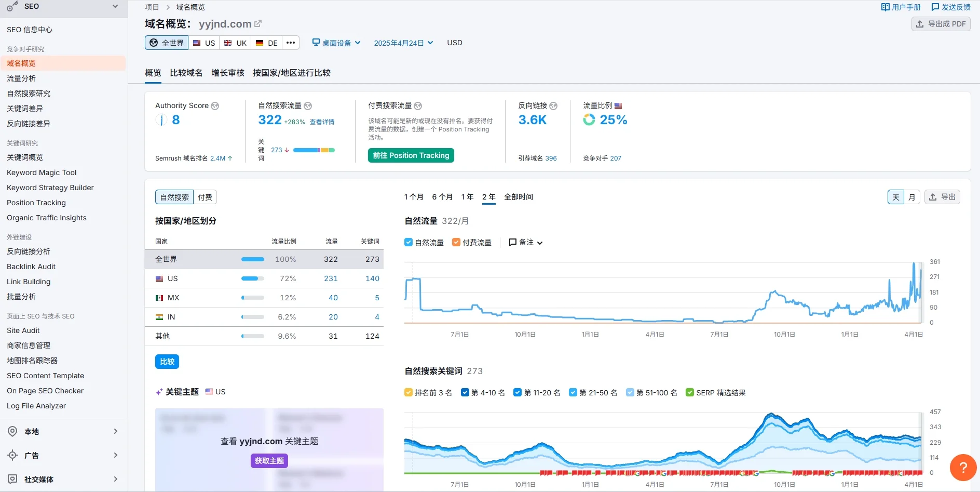980x492 pixels.
Task: Expand the 本地 section chevron
Action: [116, 431]
